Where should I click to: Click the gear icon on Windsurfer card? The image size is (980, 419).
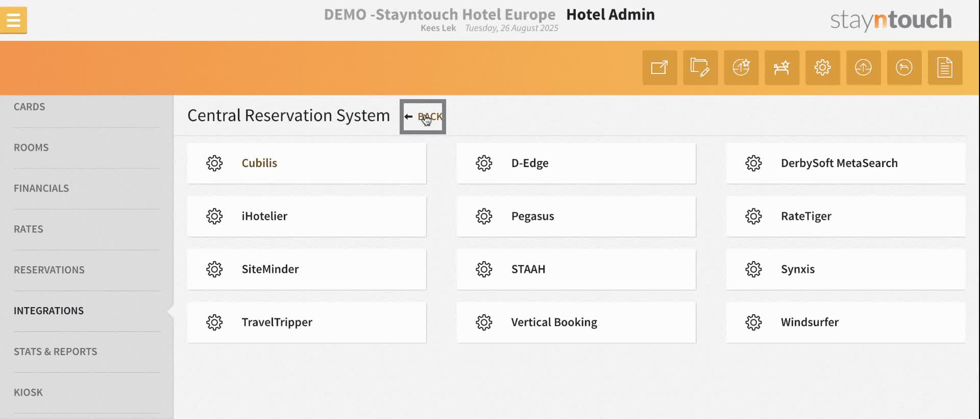point(753,322)
